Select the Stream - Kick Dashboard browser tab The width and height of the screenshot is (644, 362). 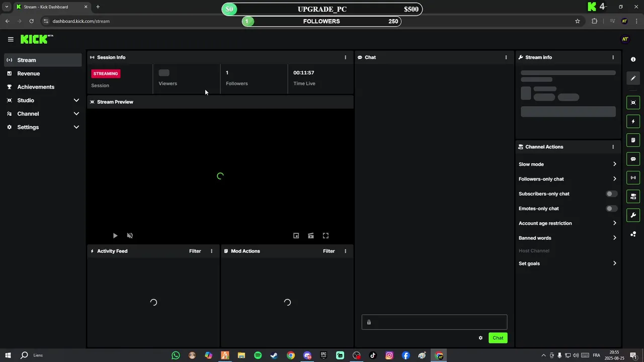click(x=51, y=7)
